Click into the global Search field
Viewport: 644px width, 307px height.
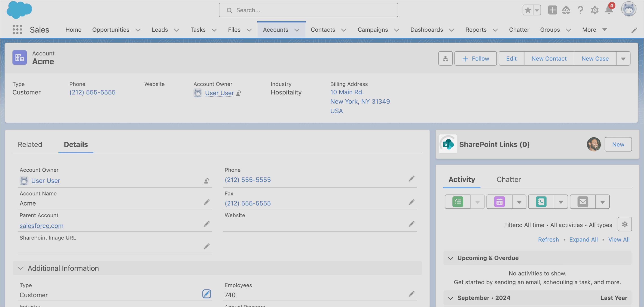coord(308,10)
